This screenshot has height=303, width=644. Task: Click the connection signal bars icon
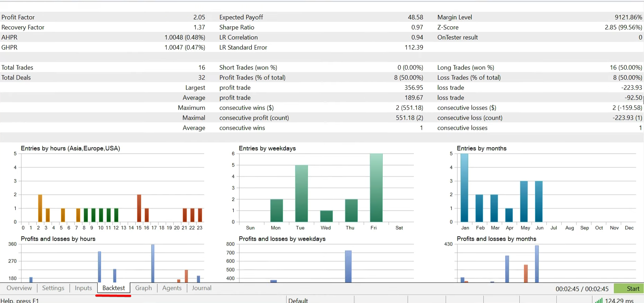598,300
